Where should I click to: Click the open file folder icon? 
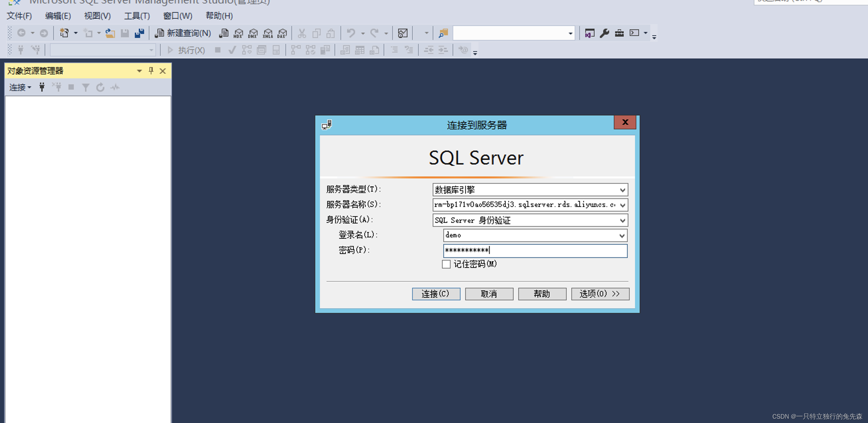(110, 33)
